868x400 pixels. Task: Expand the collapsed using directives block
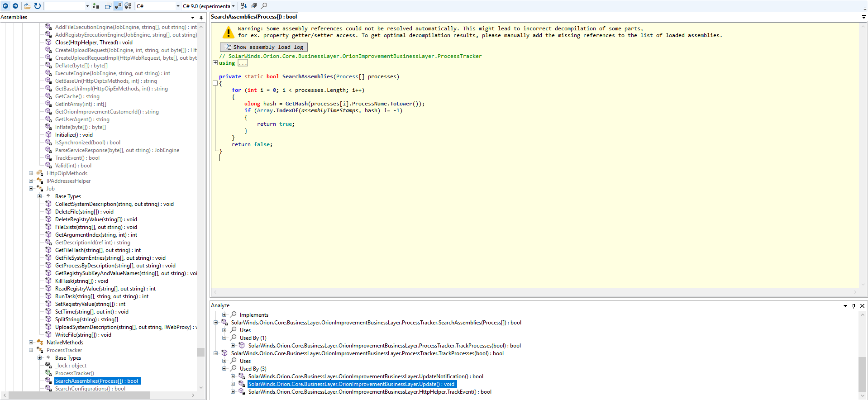215,63
